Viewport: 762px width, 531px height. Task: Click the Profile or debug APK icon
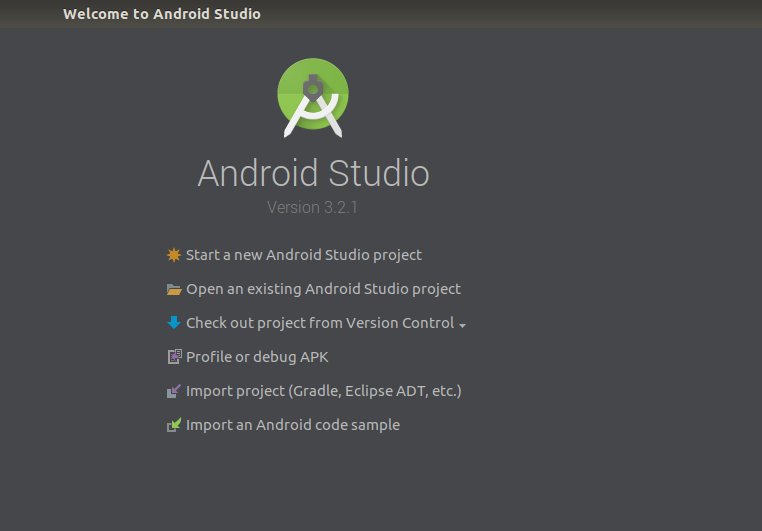pyautogui.click(x=174, y=357)
